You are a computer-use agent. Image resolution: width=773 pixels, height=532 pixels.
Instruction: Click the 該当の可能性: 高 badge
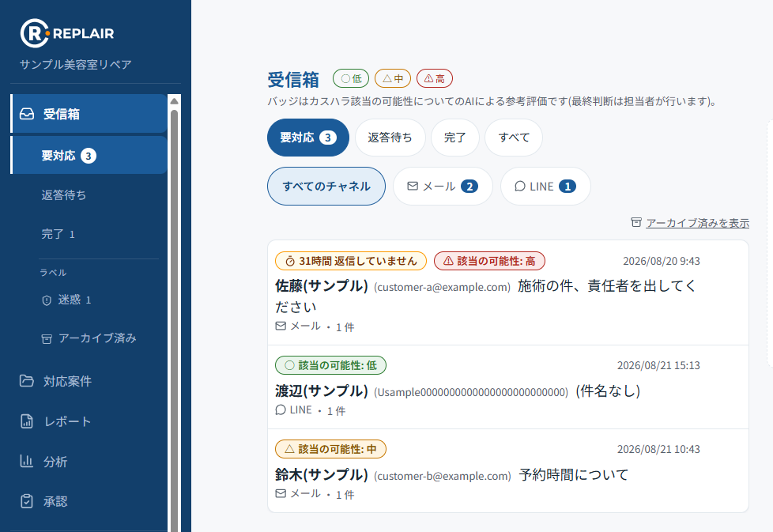489,261
